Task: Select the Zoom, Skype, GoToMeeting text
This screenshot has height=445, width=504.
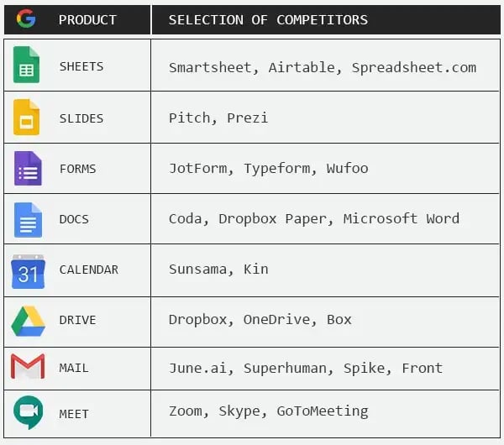Action: (269, 411)
